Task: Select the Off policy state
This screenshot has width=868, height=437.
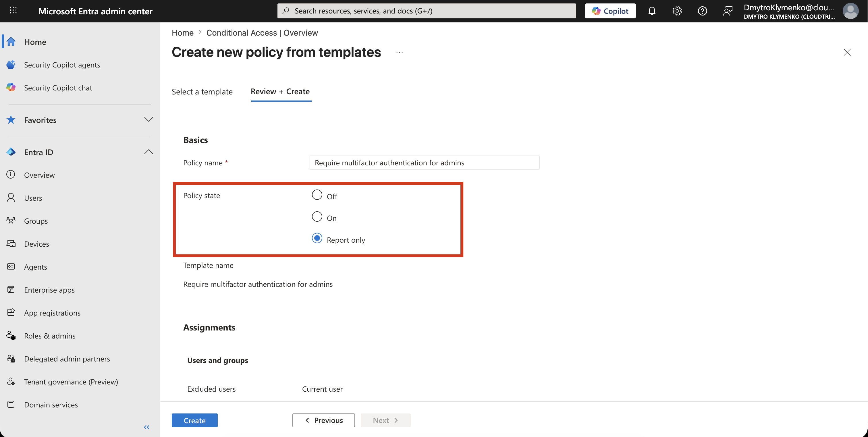Action: click(317, 195)
